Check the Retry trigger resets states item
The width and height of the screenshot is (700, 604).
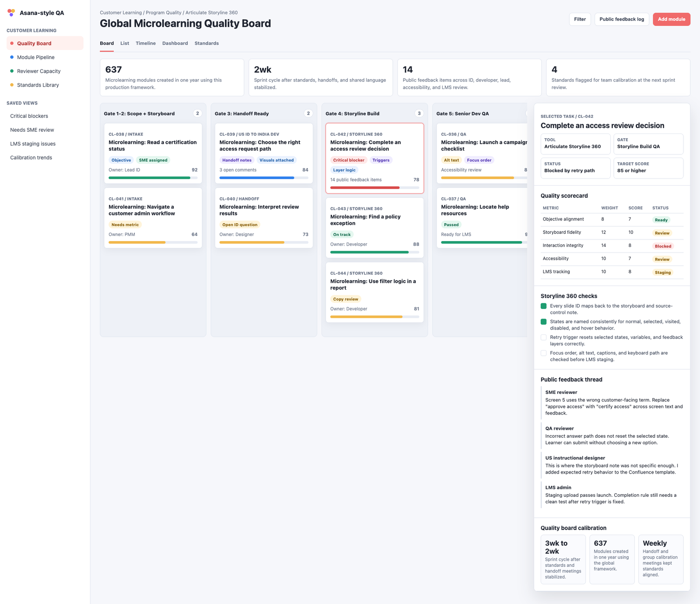[x=543, y=337]
